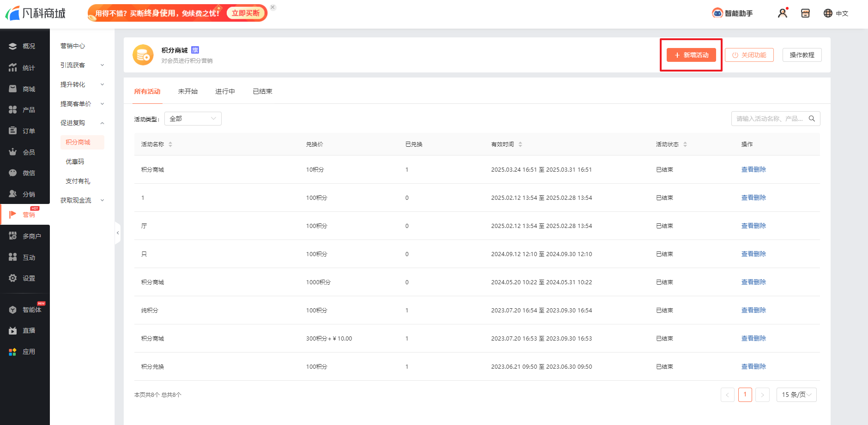Sort by 活动状态 column arrows

click(685, 144)
